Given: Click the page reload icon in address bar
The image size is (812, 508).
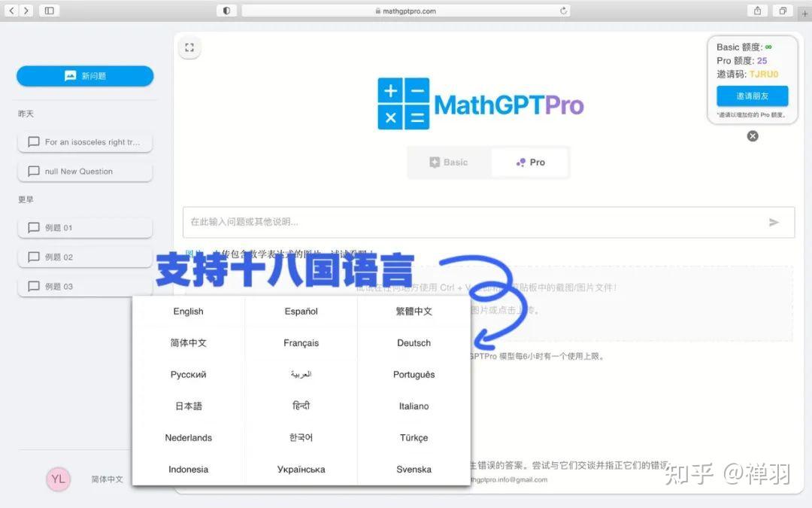Looking at the screenshot, I should 563,11.
